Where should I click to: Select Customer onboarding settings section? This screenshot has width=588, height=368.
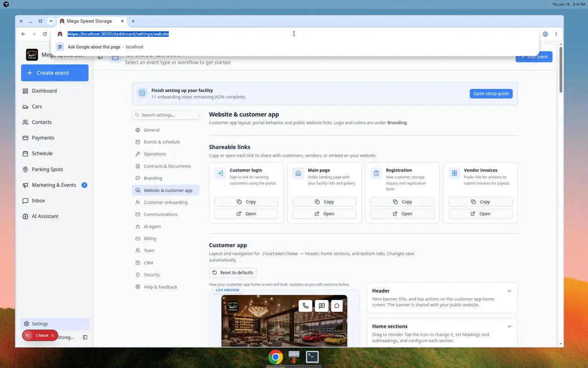pyautogui.click(x=165, y=202)
